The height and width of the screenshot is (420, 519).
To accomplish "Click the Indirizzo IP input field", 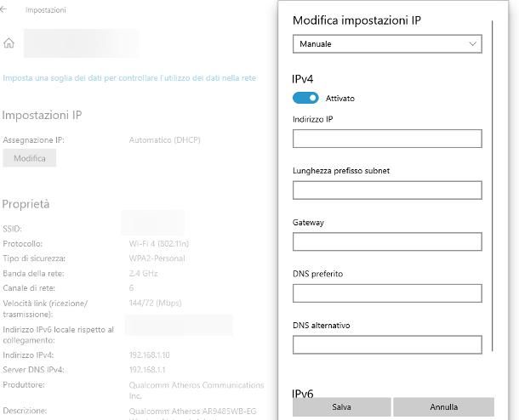I will 387,139.
